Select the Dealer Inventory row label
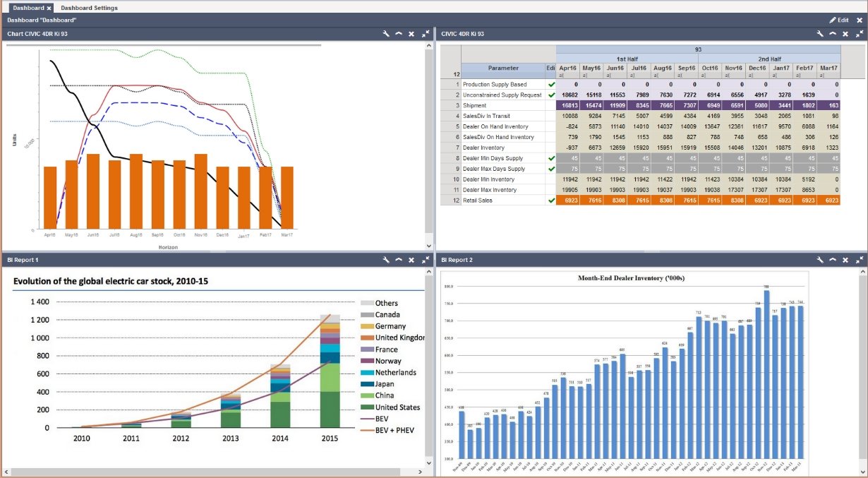 pyautogui.click(x=503, y=148)
